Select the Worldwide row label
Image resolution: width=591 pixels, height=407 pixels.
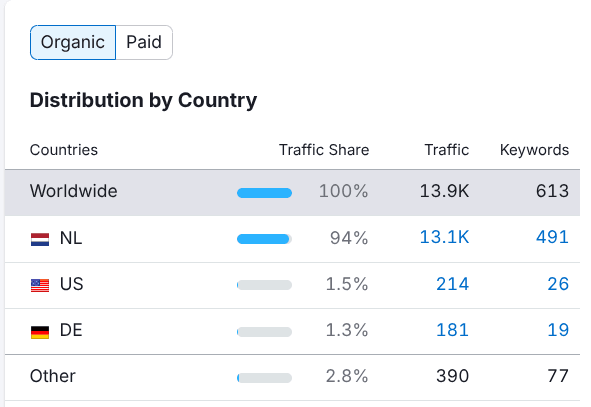73,191
